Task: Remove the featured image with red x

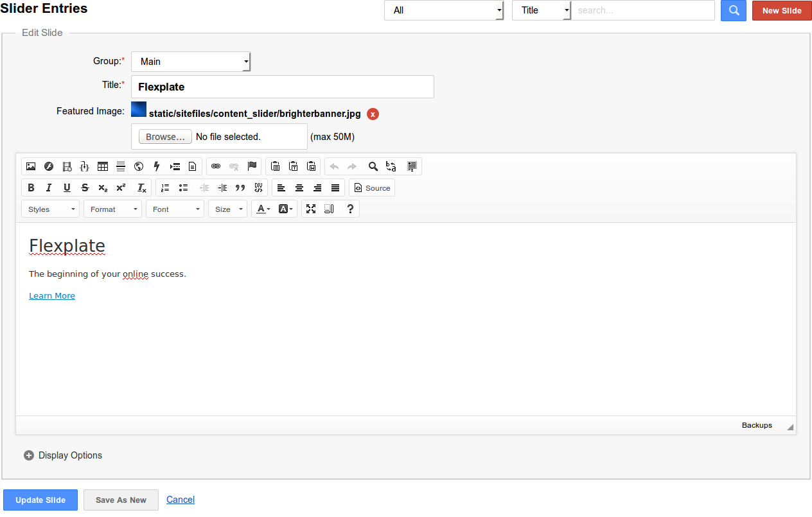Action: (373, 114)
